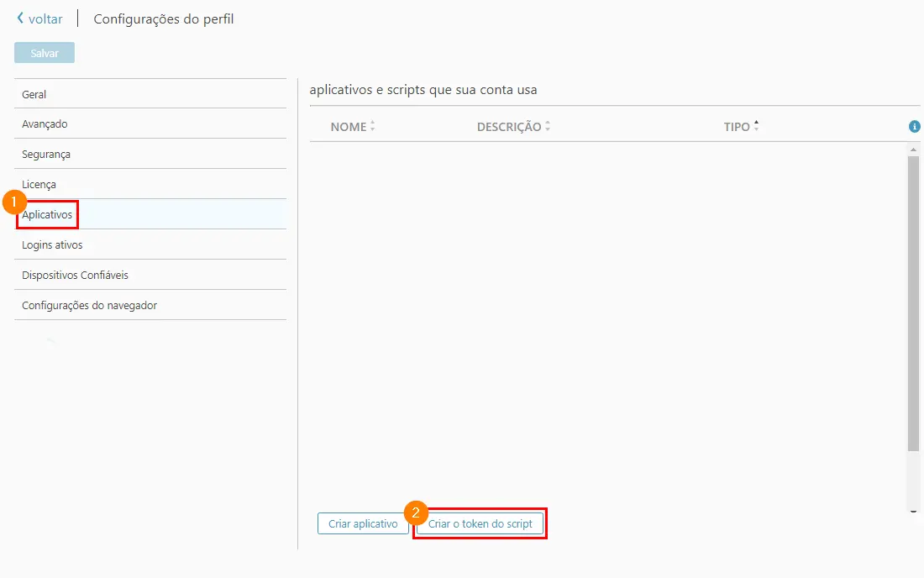Open the Geral settings section
Viewport: 924px width, 578px height.
[150, 94]
